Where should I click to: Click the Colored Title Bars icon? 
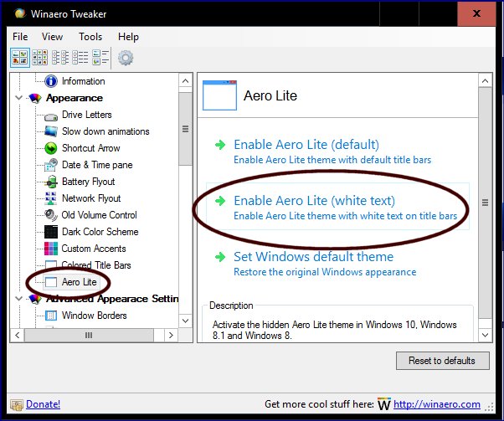click(51, 264)
